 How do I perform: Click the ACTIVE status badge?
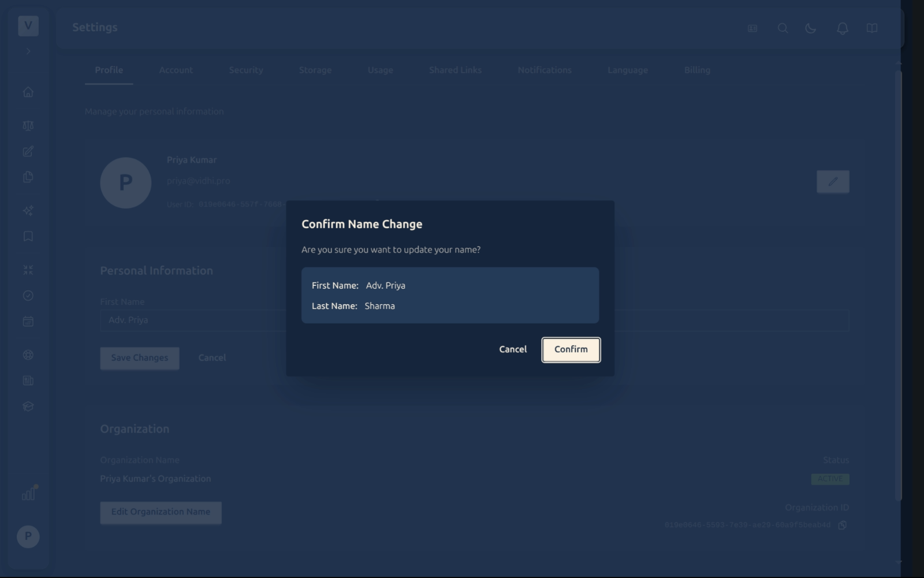click(x=830, y=479)
